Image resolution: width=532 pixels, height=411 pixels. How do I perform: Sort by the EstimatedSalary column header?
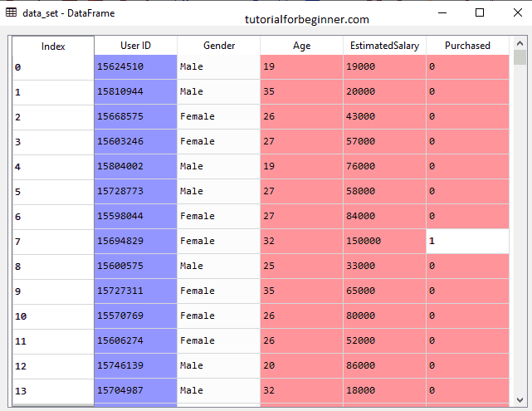(385, 46)
